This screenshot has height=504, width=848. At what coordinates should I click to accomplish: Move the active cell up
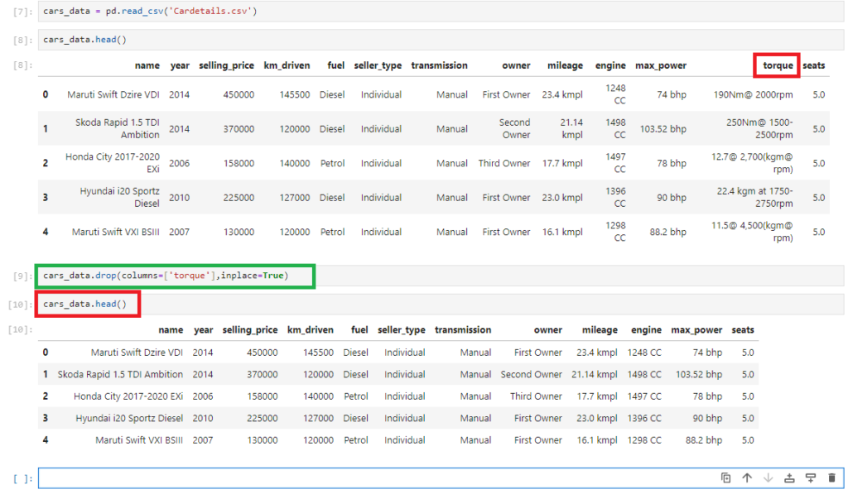(x=747, y=478)
